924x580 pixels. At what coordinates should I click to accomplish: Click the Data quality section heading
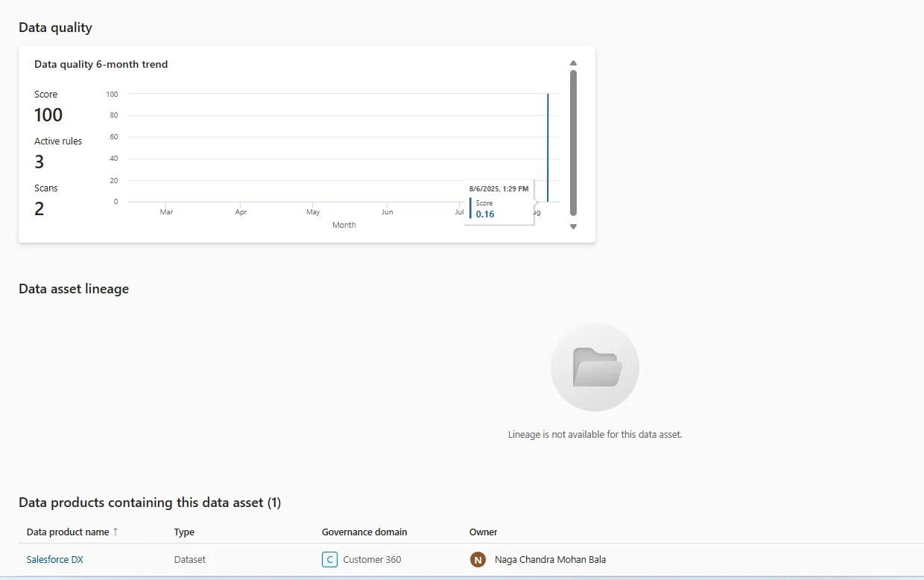[x=55, y=28]
